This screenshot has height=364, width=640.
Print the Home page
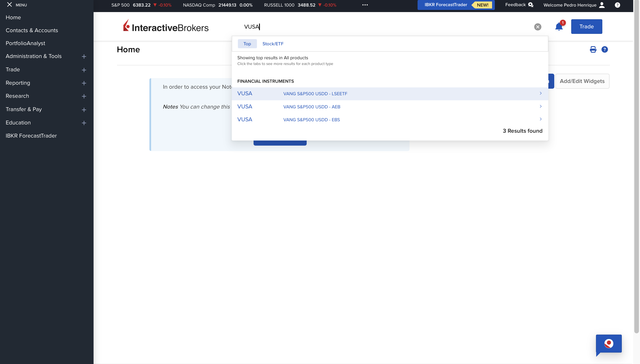pos(593,50)
